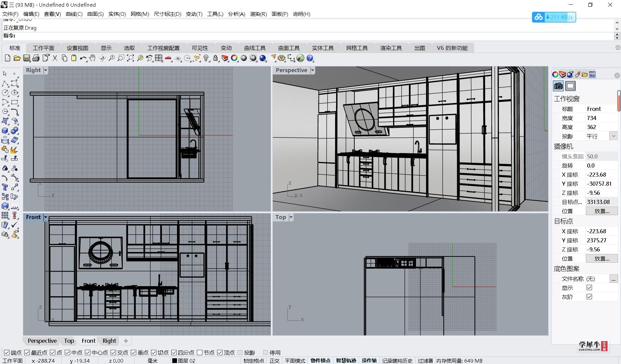This screenshot has height=364, width=621.
Task: Click the New file icon
Action: (x=7, y=58)
